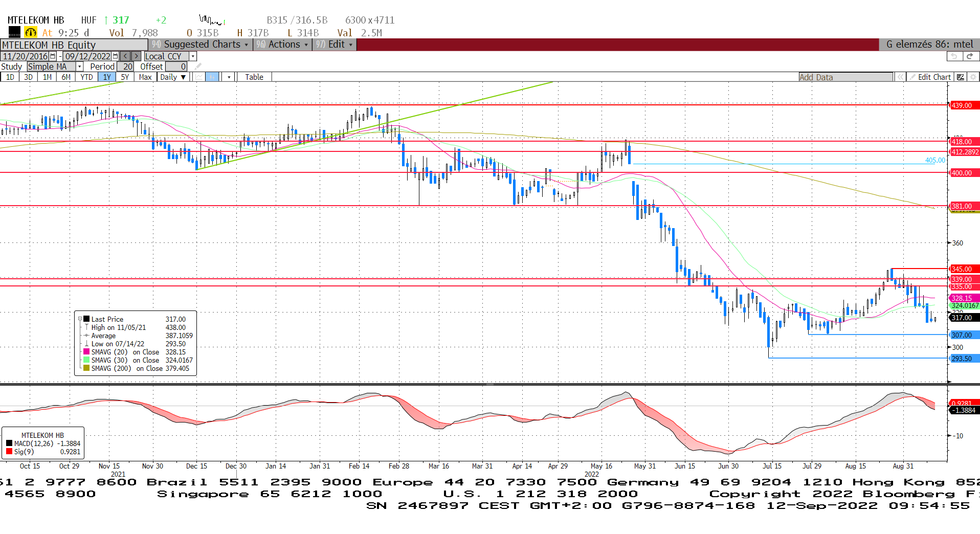This screenshot has height=534, width=980.
Task: Click the undo arrow icon
Action: (x=954, y=56)
